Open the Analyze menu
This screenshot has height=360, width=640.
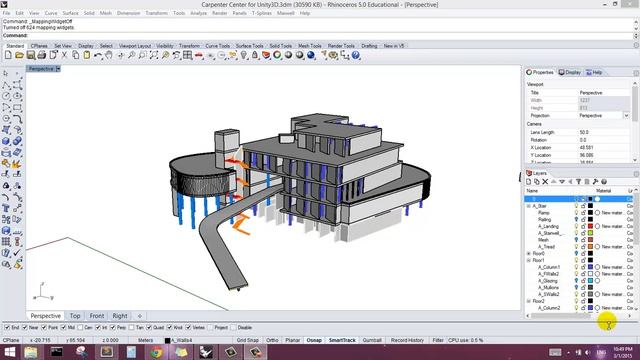tap(198, 13)
